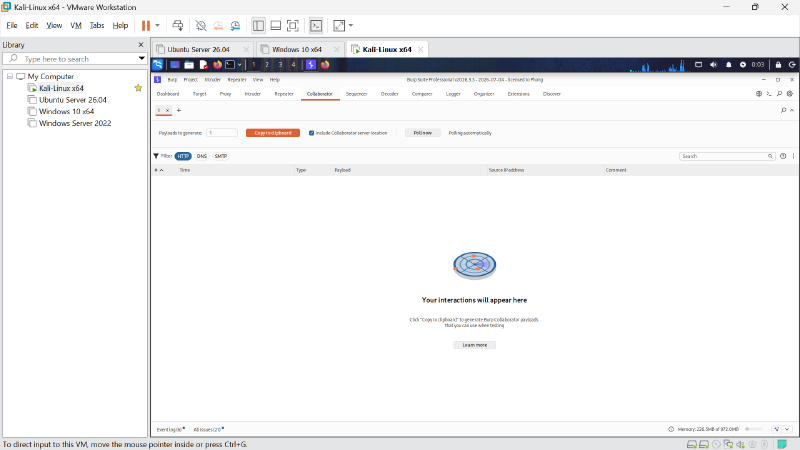Close Collaborator sub-tab 1
800x450 pixels.
(167, 110)
